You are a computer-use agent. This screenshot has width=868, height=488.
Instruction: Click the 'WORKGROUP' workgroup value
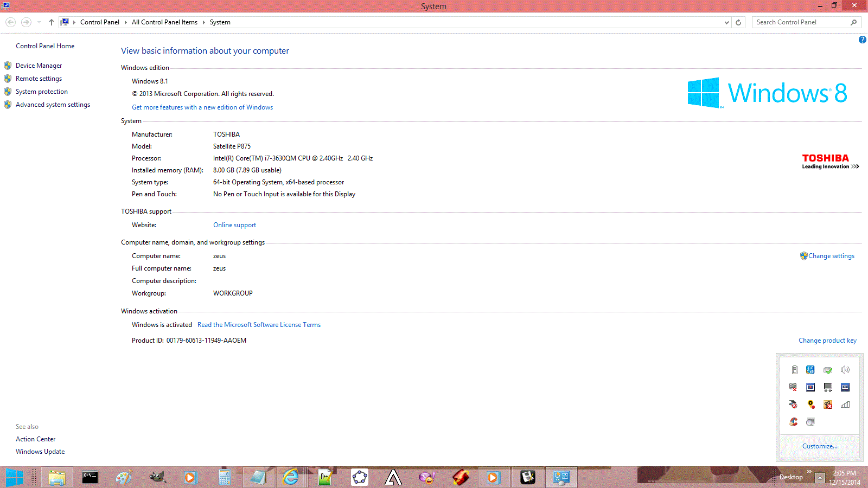pos(233,293)
